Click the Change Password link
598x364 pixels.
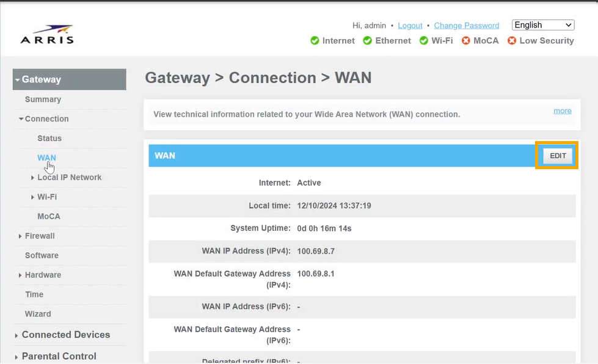click(x=467, y=26)
